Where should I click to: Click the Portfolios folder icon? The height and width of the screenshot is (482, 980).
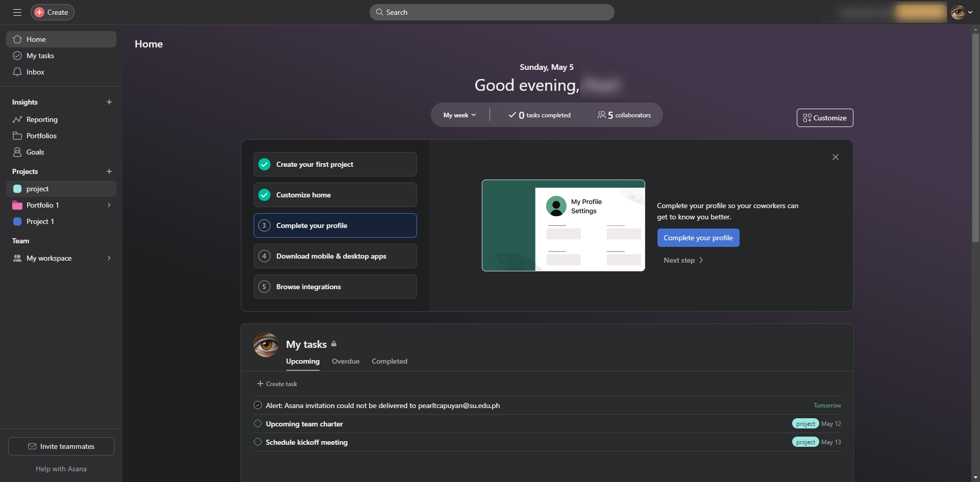(x=17, y=136)
